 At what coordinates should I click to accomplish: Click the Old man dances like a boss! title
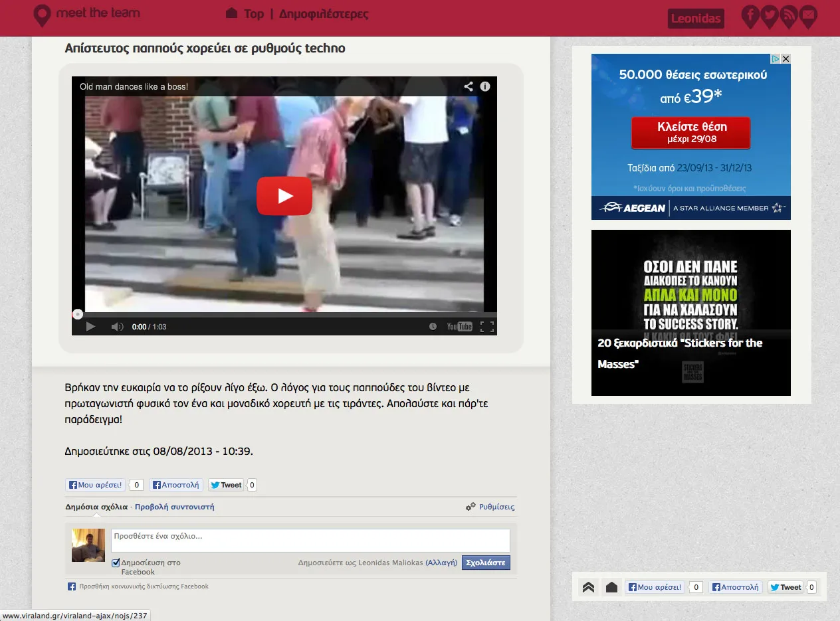coord(134,86)
